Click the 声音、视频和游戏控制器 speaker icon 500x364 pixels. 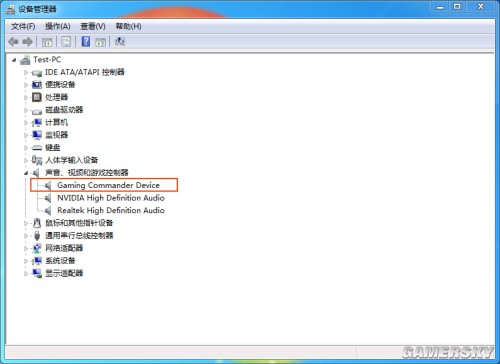coord(36,173)
